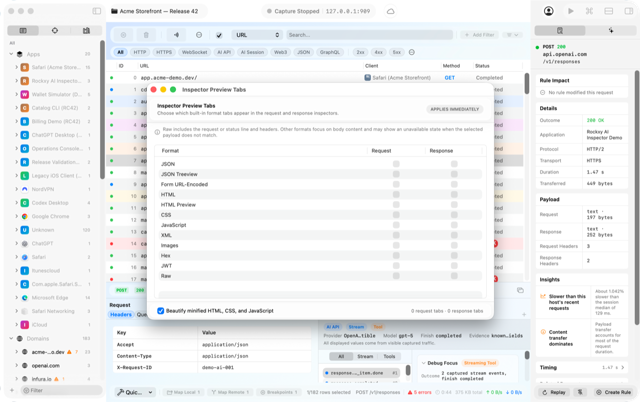Clear traffic with the trash icon
This screenshot has width=640, height=402.
(146, 35)
